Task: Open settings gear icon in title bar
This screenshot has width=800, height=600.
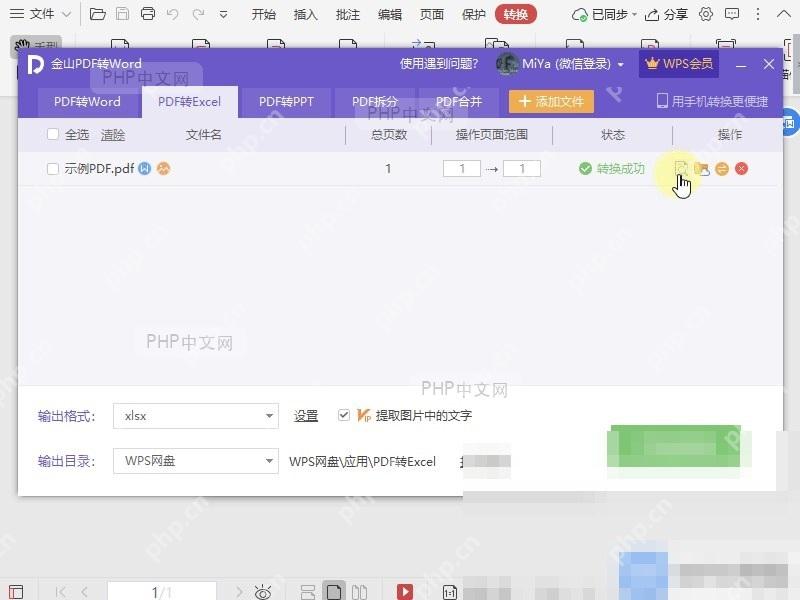Action: [x=706, y=14]
